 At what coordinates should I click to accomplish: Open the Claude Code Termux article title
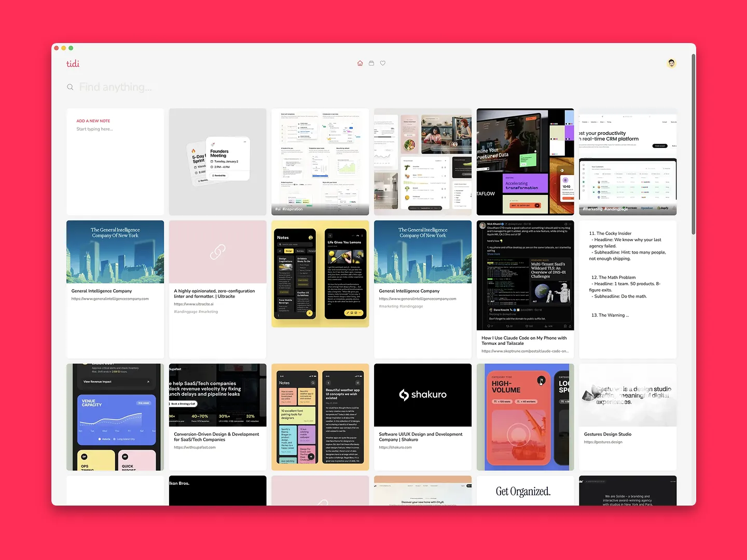click(x=524, y=341)
